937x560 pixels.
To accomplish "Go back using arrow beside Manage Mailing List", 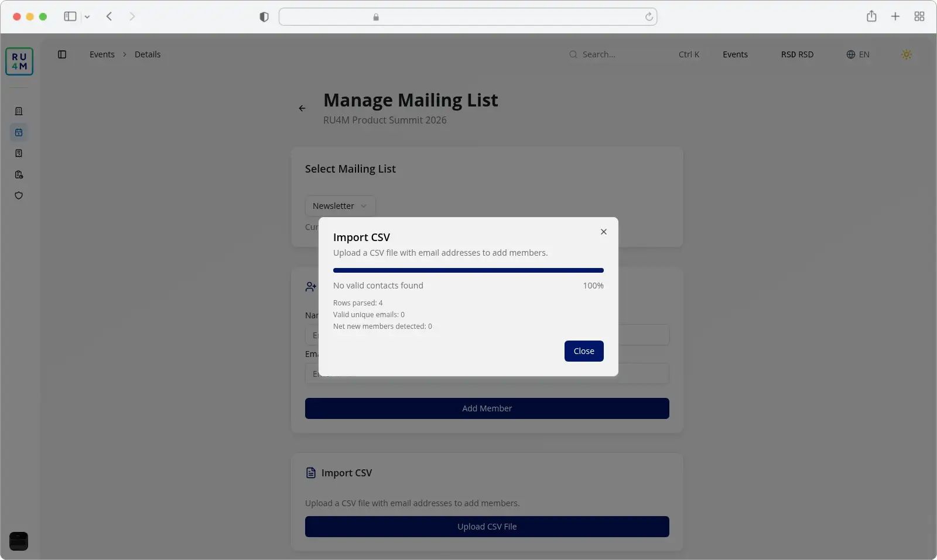I will pyautogui.click(x=302, y=108).
